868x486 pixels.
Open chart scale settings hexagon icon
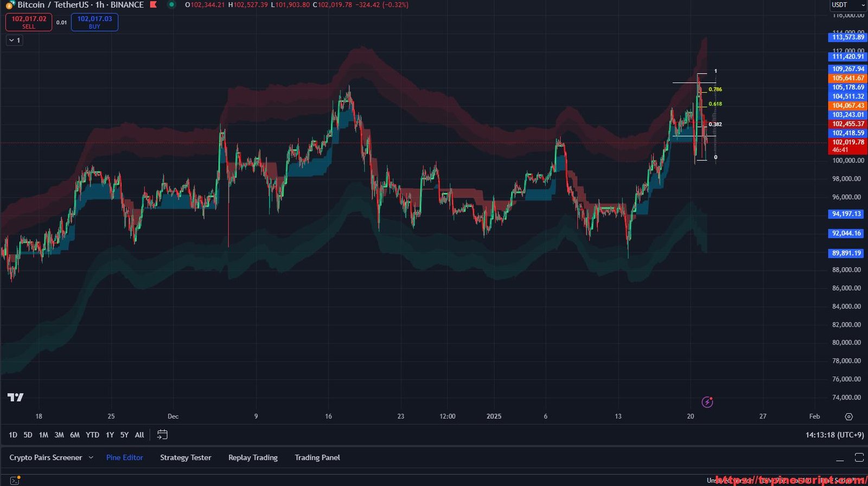click(x=848, y=416)
